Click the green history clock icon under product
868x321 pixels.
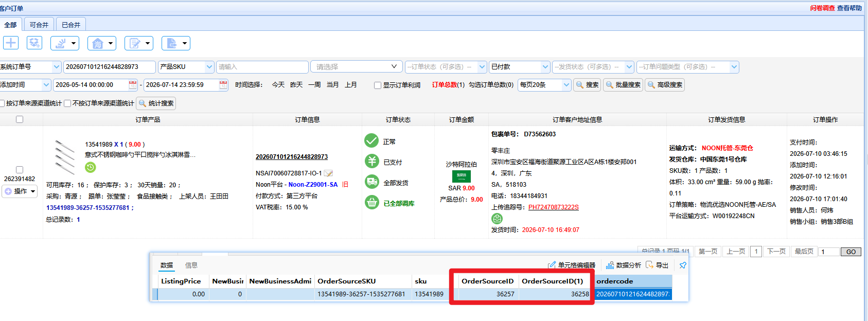click(91, 167)
